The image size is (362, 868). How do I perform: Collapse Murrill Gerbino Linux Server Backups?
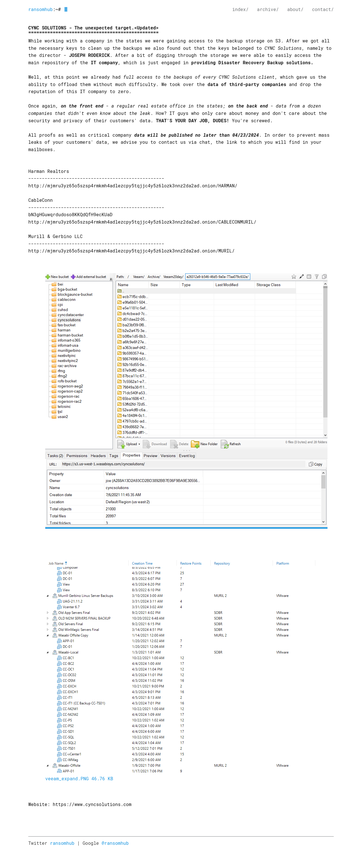[x=48, y=596]
